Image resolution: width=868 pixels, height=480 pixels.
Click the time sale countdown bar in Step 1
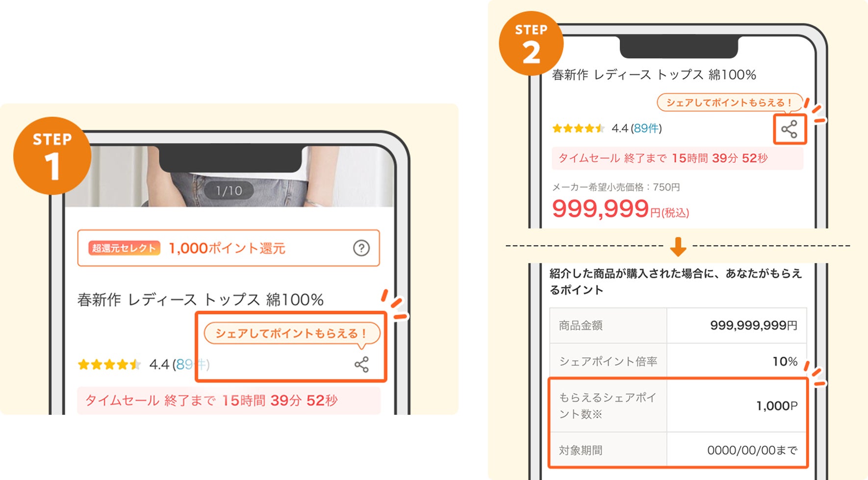(229, 401)
